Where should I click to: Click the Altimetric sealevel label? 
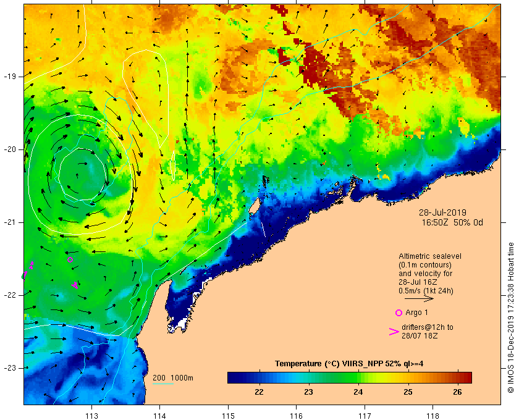(x=430, y=256)
